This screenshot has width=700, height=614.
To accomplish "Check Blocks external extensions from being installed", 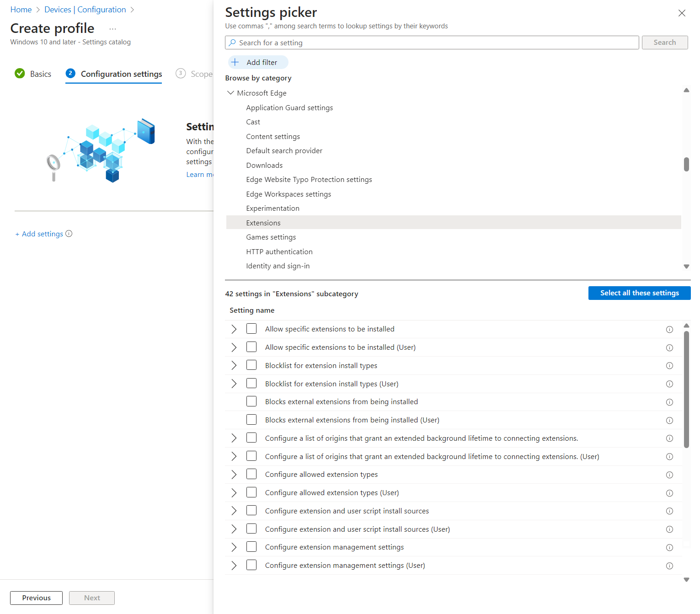I will (x=251, y=401).
